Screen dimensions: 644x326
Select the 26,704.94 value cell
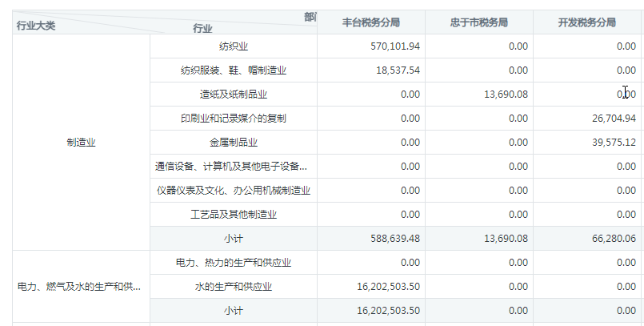[x=610, y=119]
